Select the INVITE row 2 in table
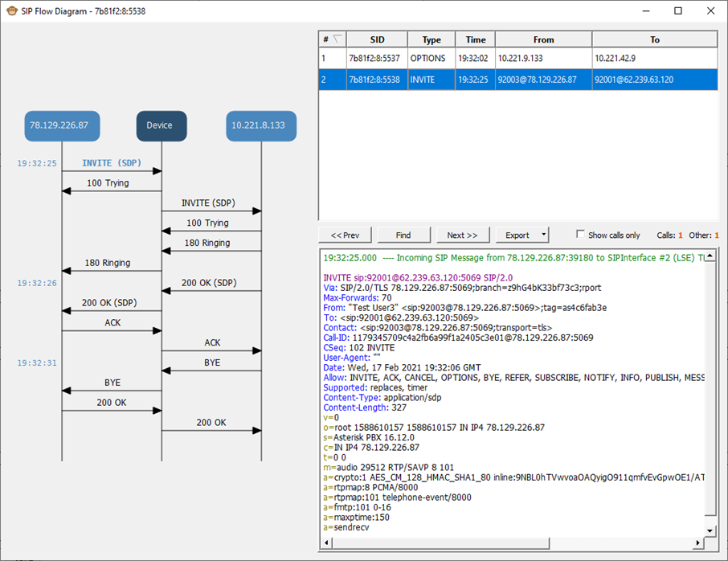728x561 pixels. tap(518, 80)
